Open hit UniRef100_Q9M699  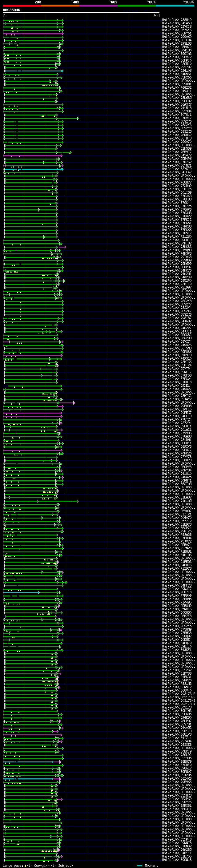pos(177,264)
